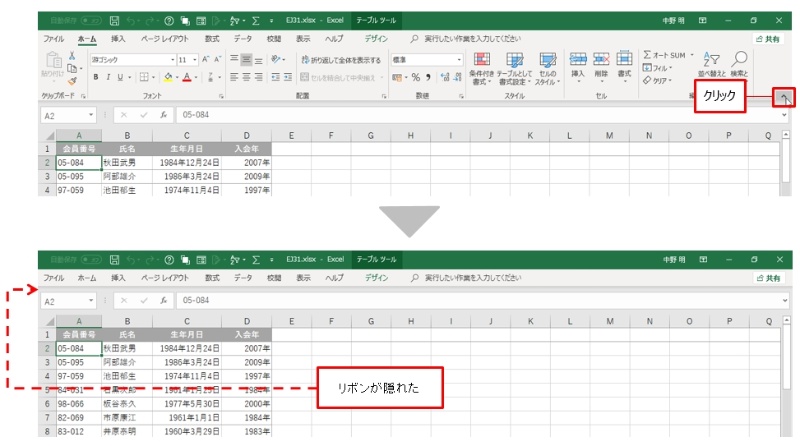Collapse the ribbon with the highlighted chevron
The image size is (800, 446).
click(785, 97)
